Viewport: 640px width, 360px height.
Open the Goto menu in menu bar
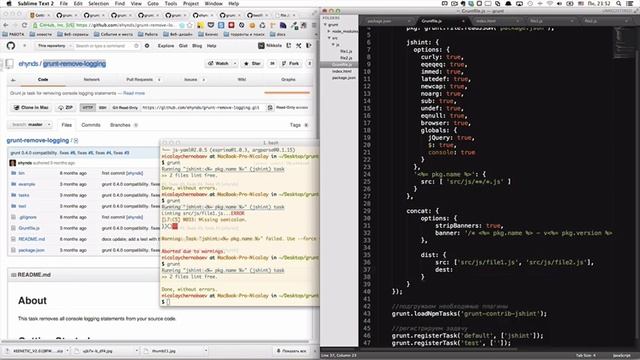point(153,3)
